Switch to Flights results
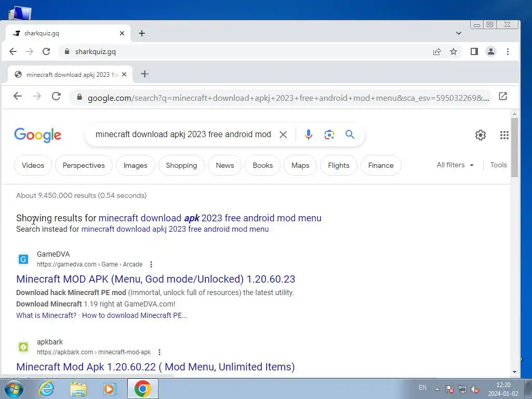This screenshot has height=399, width=532. click(339, 165)
